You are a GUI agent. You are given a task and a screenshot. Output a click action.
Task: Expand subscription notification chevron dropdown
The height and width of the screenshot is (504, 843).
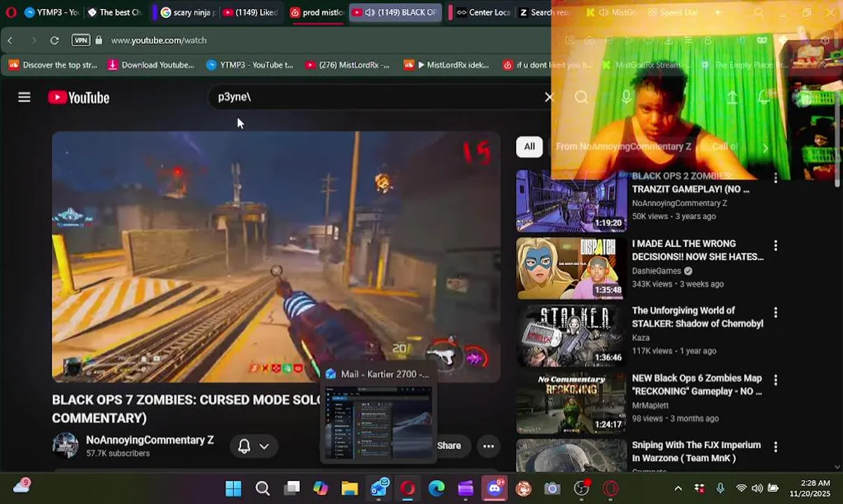264,446
